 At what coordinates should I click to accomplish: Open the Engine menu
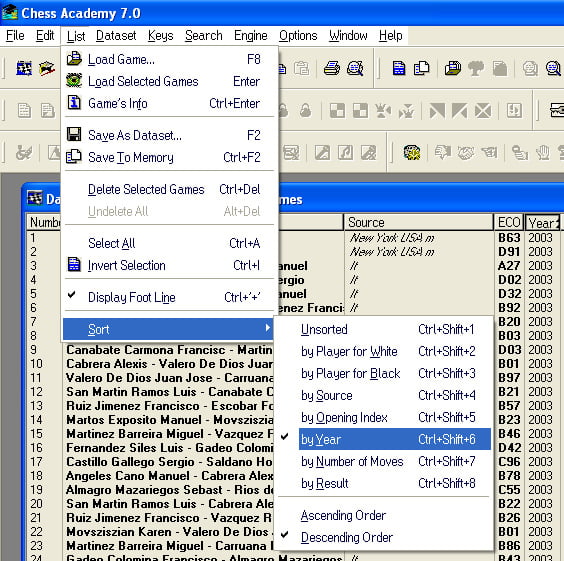point(250,36)
